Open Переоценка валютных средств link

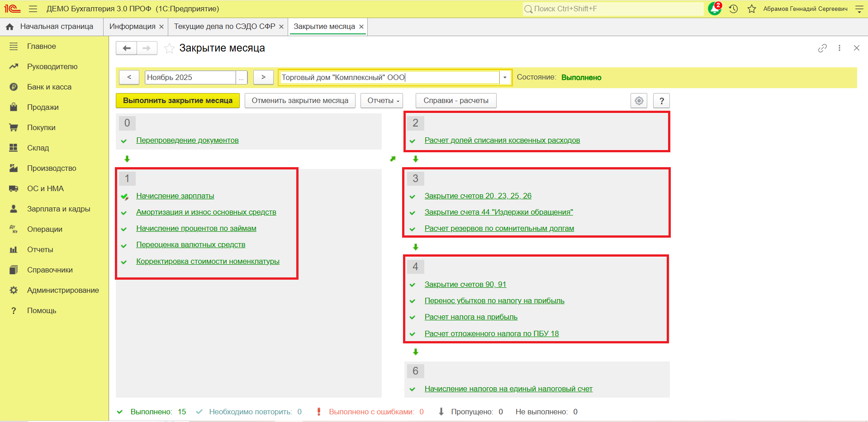191,245
